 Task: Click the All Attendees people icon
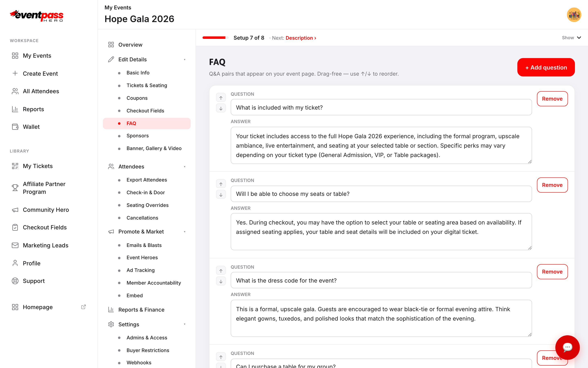15,91
